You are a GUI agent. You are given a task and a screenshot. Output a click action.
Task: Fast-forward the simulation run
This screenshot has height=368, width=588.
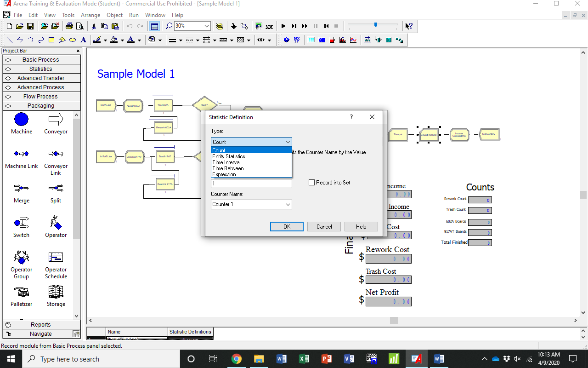click(x=305, y=26)
